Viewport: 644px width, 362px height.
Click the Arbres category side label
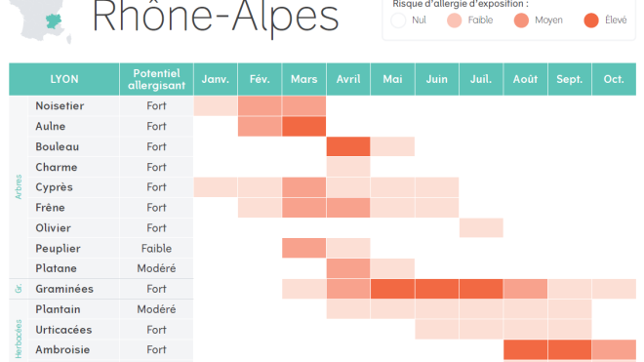pos(19,187)
